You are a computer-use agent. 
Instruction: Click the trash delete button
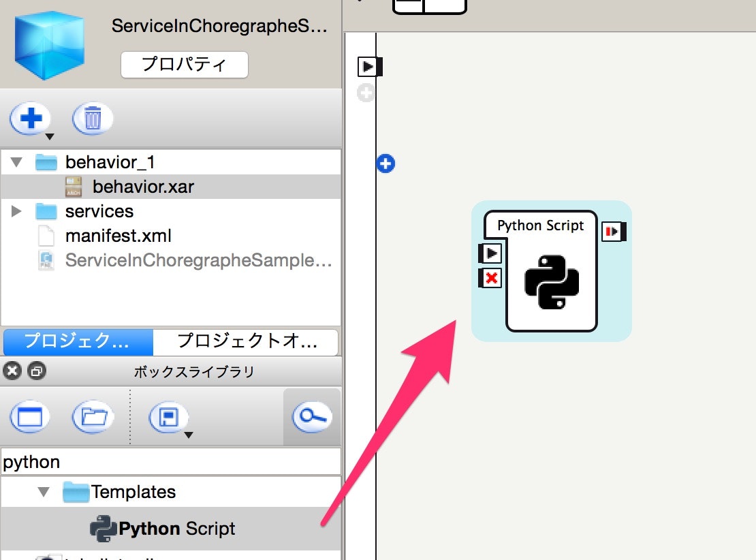coord(93,118)
